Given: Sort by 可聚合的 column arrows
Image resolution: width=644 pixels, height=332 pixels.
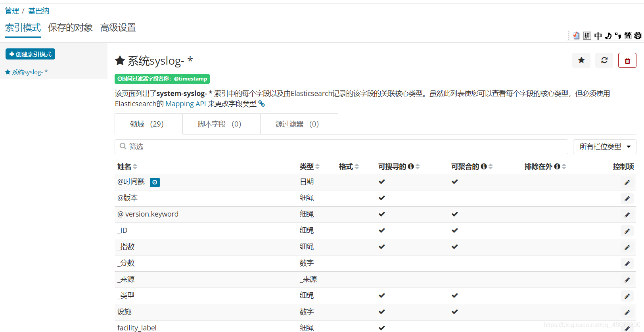Looking at the screenshot, I should 491,167.
